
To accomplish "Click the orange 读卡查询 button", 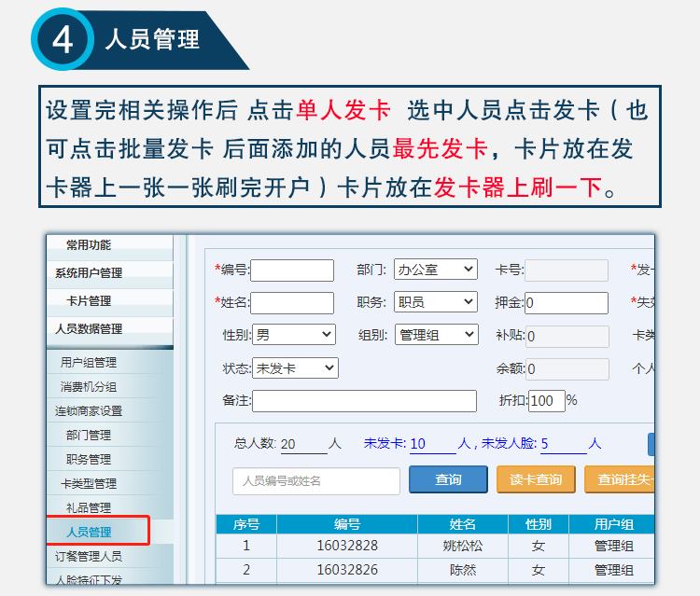I will click(535, 479).
